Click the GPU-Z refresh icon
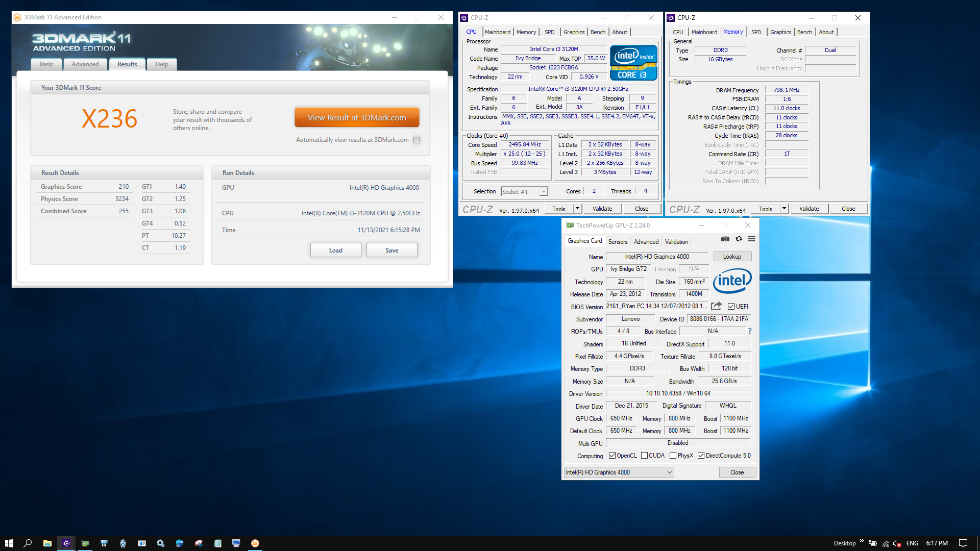The width and height of the screenshot is (980, 551). point(739,239)
